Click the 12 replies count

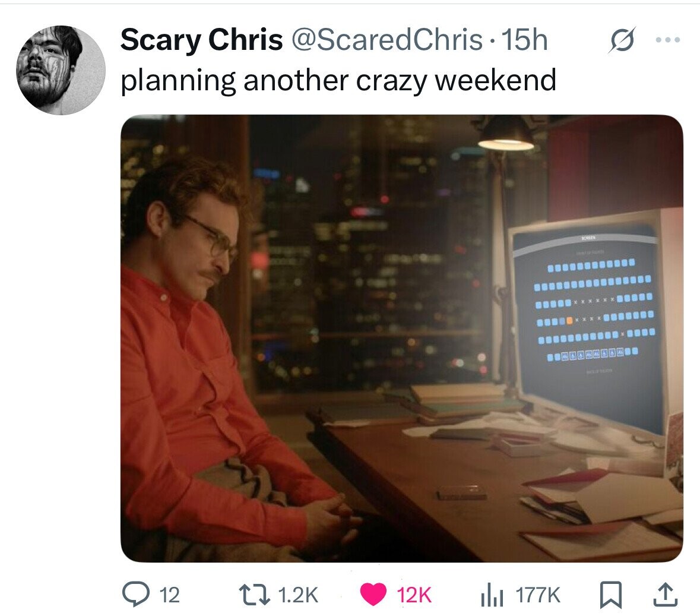[x=169, y=595]
